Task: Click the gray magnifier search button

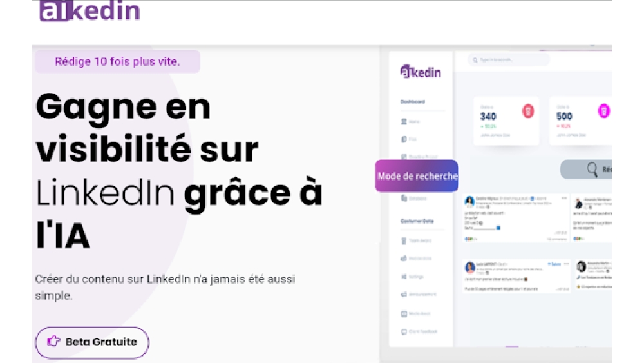Action: 586,170
